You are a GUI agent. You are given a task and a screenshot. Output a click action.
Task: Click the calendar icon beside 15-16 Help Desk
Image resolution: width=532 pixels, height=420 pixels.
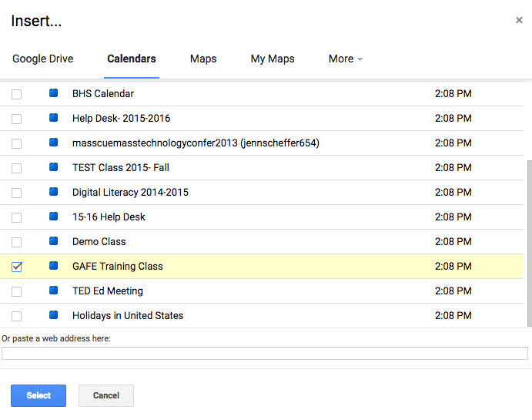coord(54,217)
